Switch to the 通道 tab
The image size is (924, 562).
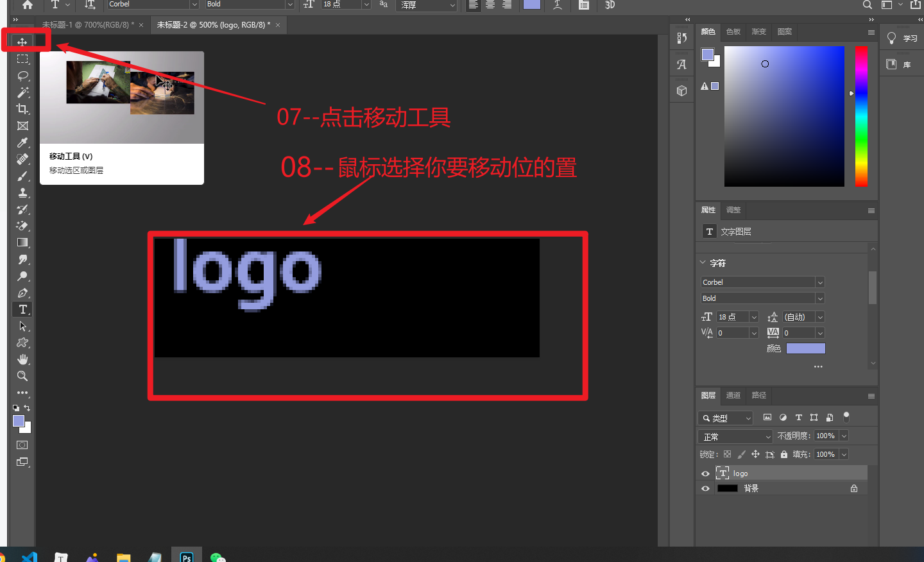coord(733,395)
